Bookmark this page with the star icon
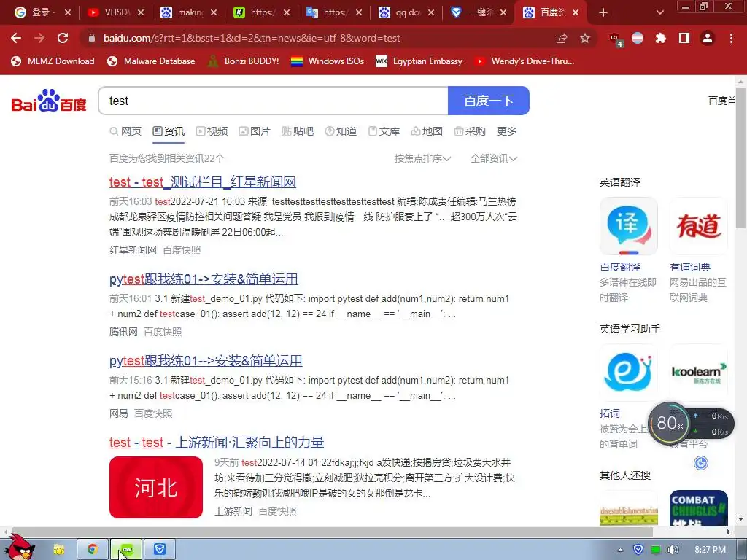 click(585, 38)
